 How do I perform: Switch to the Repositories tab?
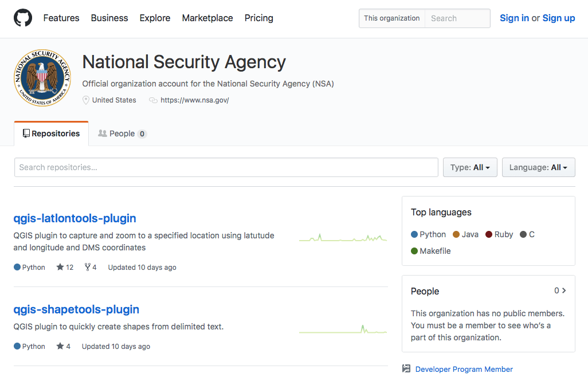52,133
